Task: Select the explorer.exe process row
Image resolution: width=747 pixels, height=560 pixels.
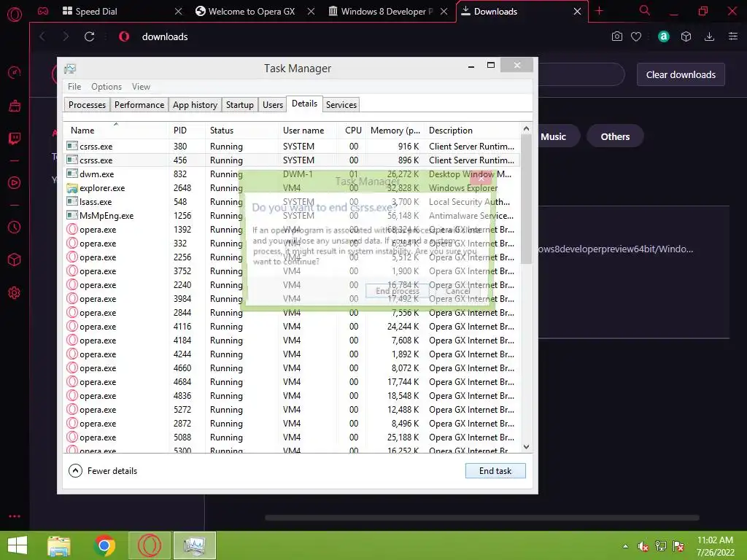Action: (x=292, y=188)
